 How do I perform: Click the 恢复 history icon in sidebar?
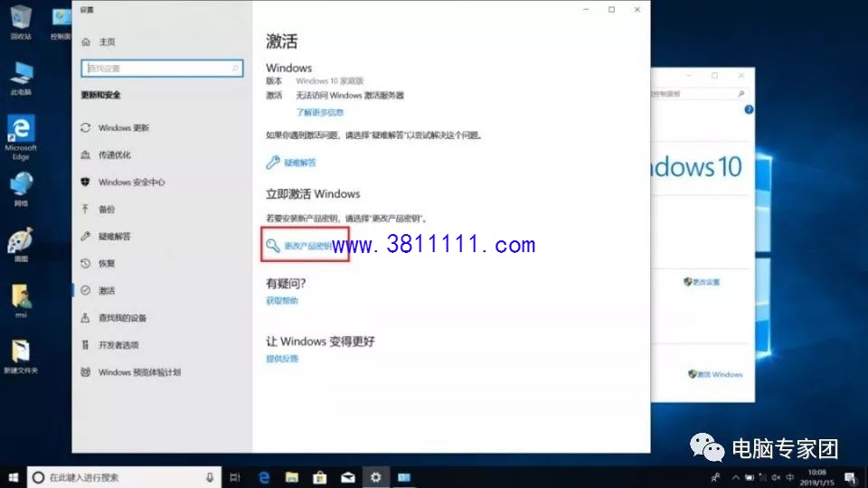85,263
